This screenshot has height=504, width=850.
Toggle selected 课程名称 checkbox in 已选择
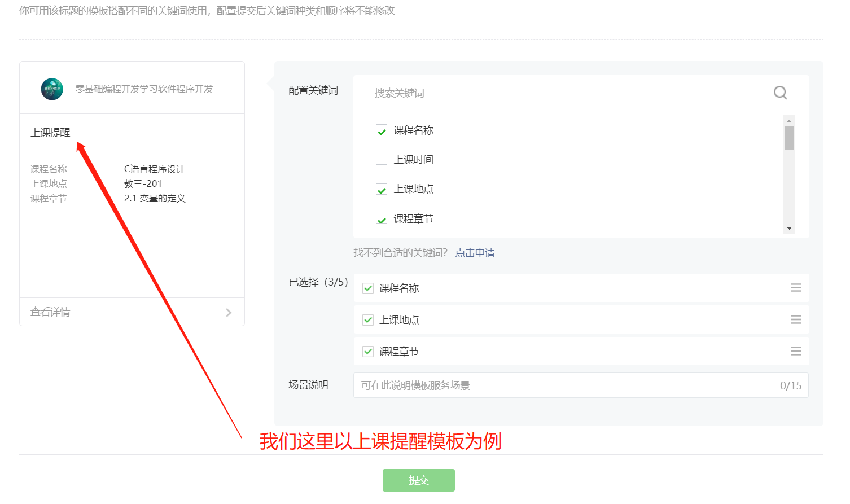[x=368, y=288]
